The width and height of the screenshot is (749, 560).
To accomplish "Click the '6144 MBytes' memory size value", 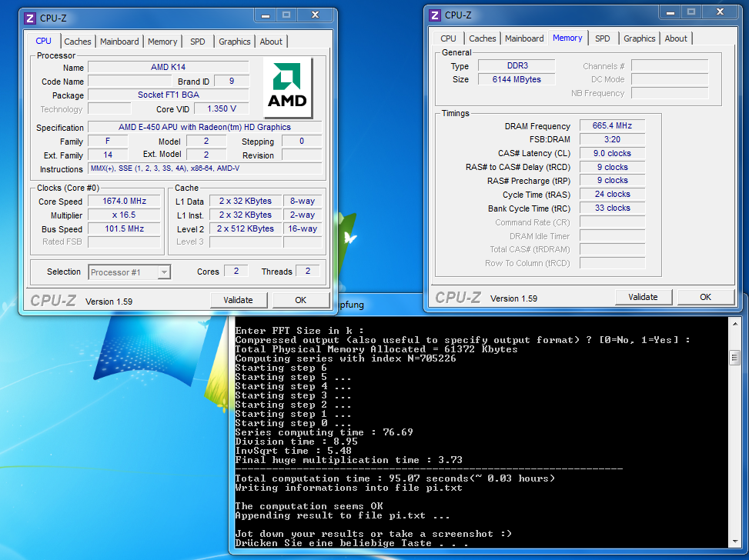I will (x=517, y=80).
